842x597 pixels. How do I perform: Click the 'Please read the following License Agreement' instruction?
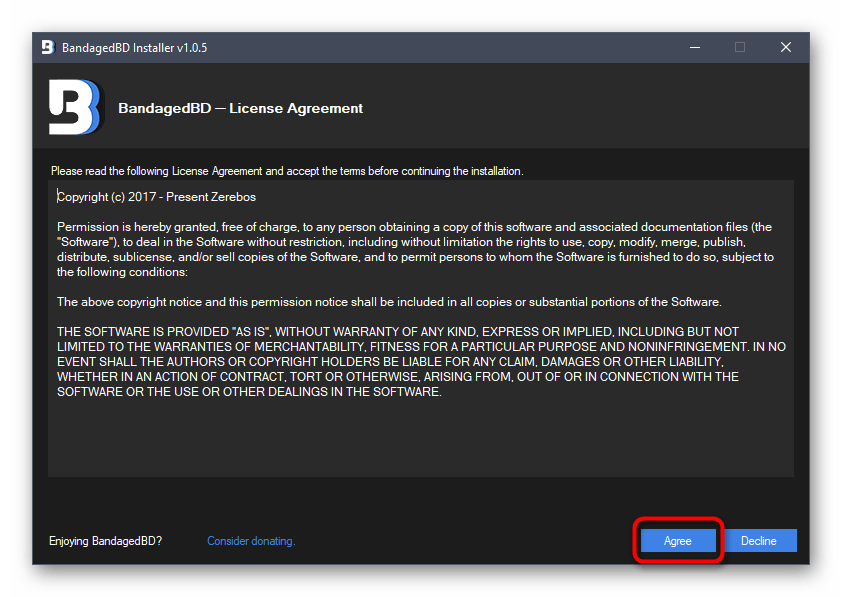point(287,171)
